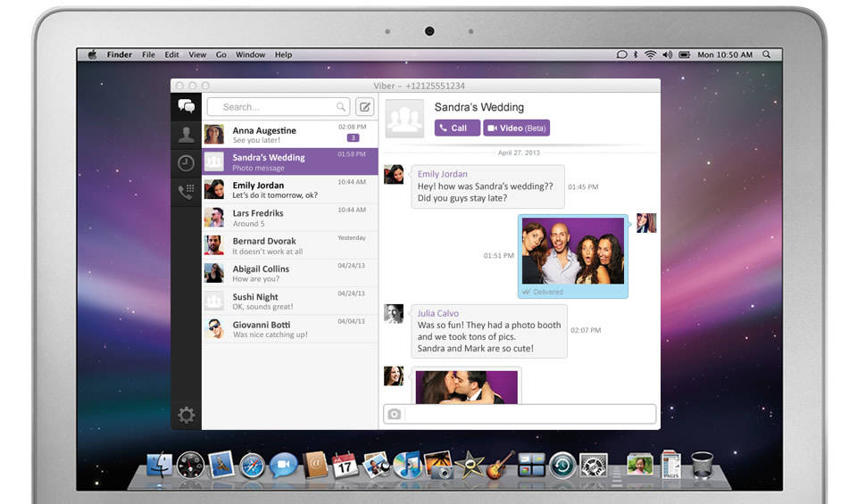Click in the message input field
This screenshot has width=857, height=504.
(x=529, y=415)
